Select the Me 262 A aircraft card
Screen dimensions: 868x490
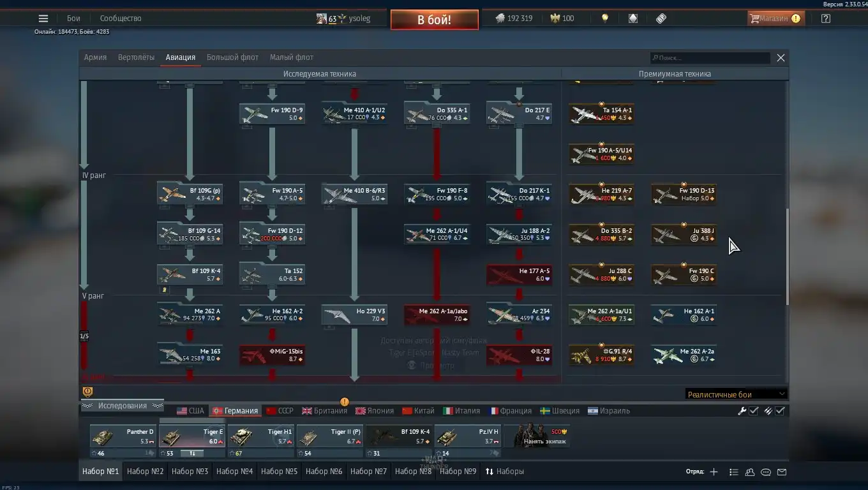pyautogui.click(x=190, y=315)
